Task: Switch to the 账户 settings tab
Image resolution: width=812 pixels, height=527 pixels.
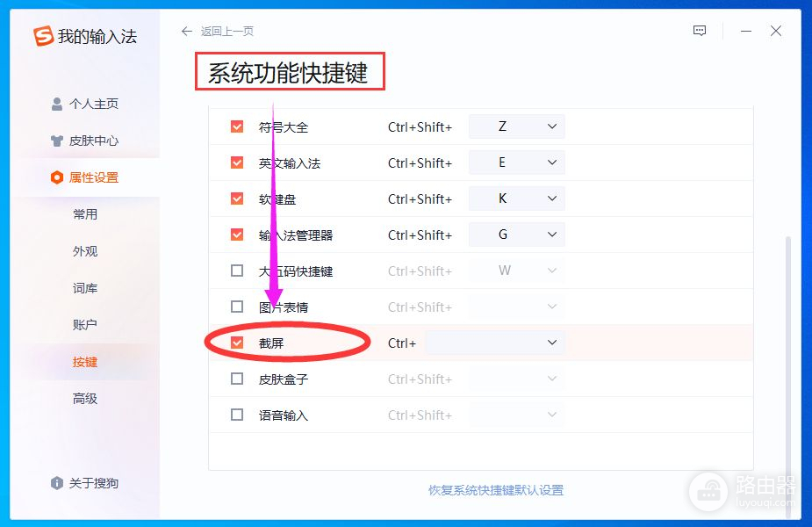Action: (85, 325)
